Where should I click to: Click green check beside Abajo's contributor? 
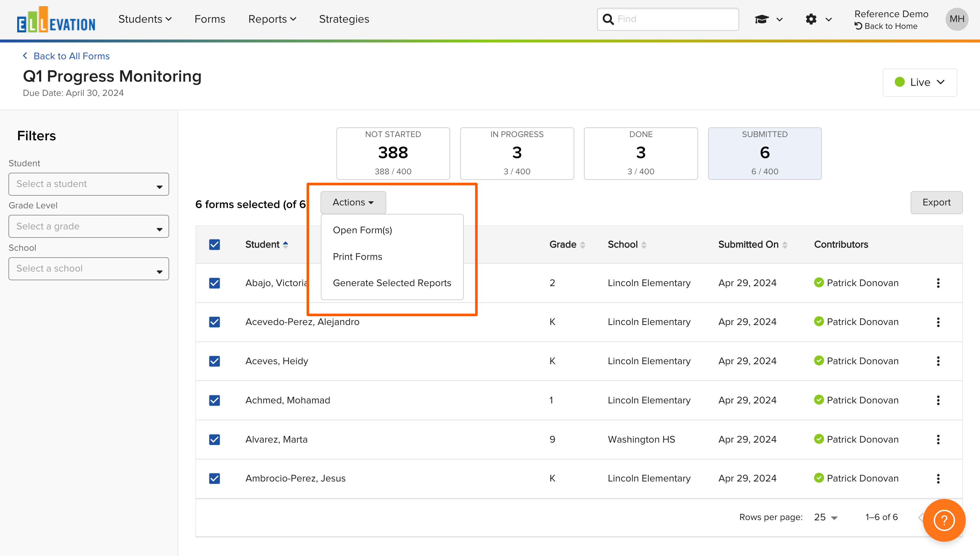click(819, 283)
